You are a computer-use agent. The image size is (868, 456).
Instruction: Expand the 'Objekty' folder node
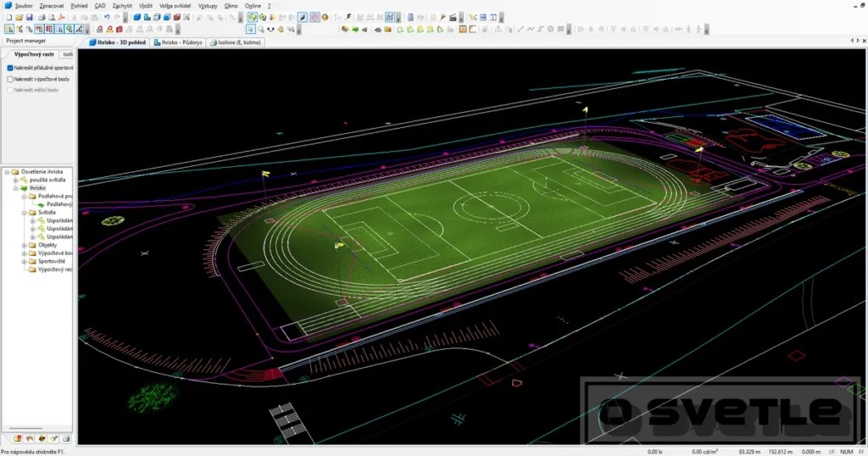point(24,245)
